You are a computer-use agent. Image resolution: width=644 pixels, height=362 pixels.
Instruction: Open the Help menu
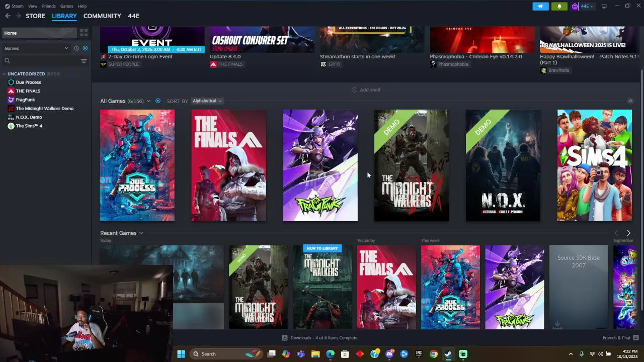(x=82, y=6)
